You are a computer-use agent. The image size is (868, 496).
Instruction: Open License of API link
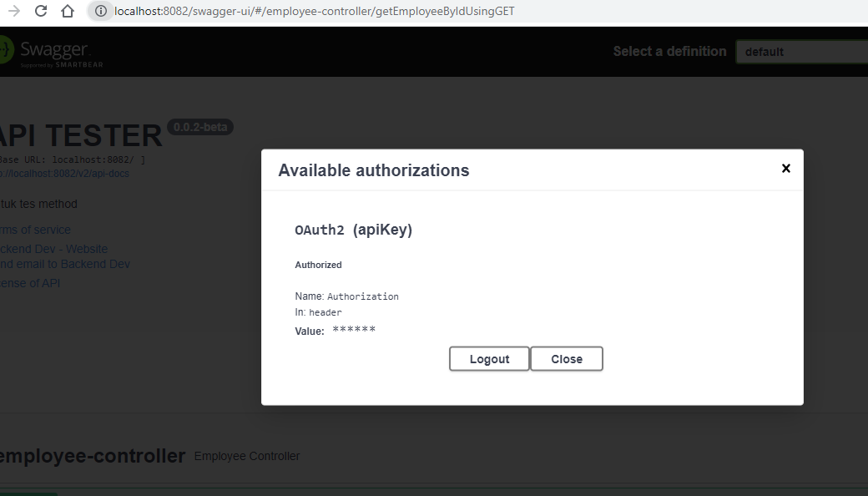pos(30,283)
